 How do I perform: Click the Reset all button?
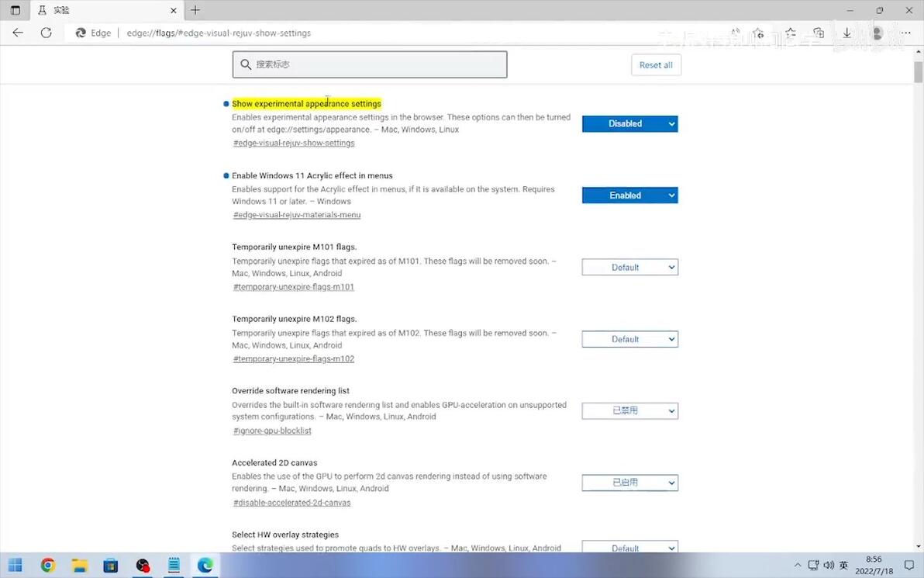click(656, 65)
